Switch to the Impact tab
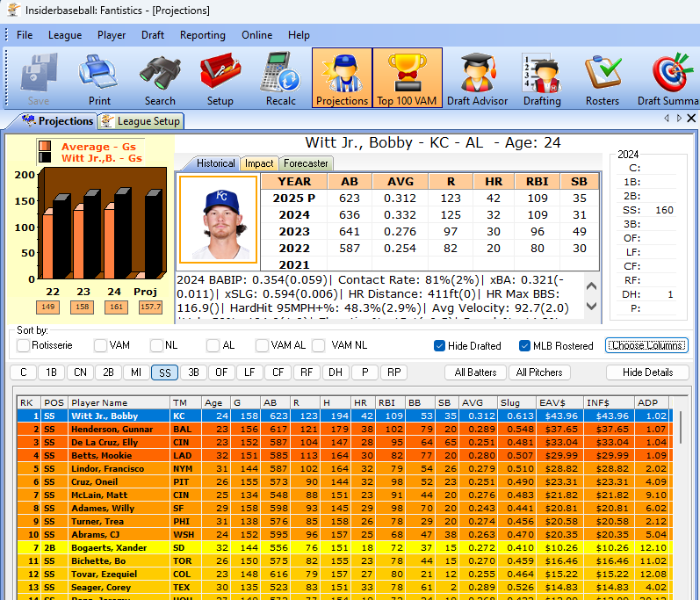The image size is (700, 600). point(259,163)
